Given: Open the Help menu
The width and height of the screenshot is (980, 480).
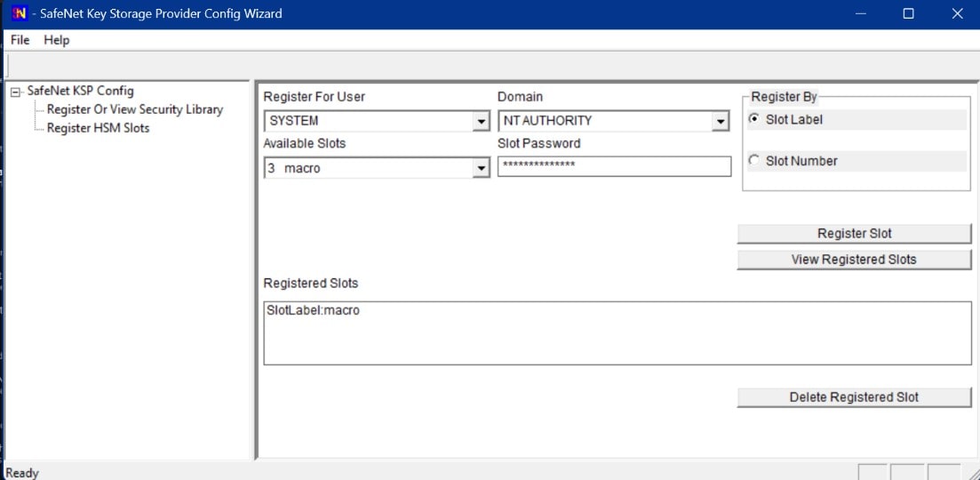Looking at the screenshot, I should click(56, 40).
